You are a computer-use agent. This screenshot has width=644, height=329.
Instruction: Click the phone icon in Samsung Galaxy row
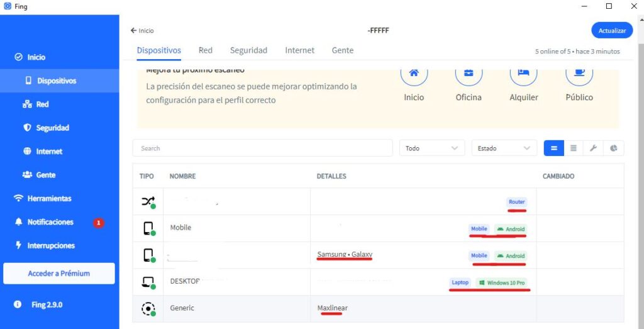point(148,255)
